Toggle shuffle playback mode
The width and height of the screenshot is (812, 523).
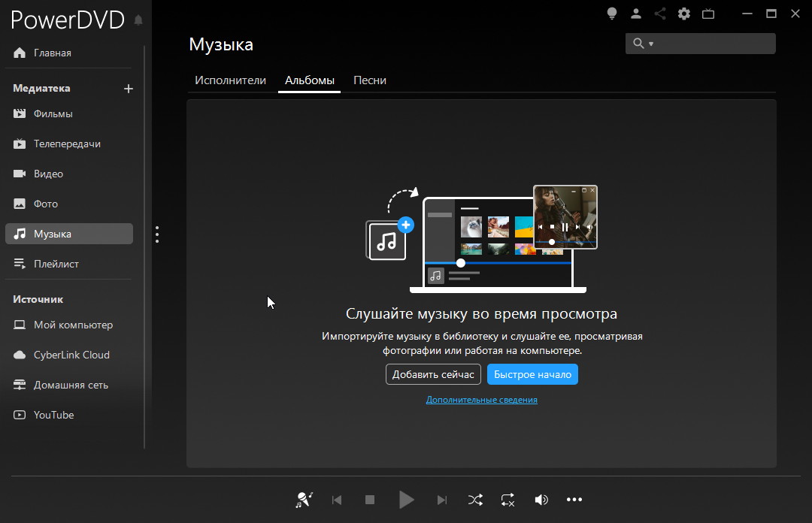tap(475, 500)
